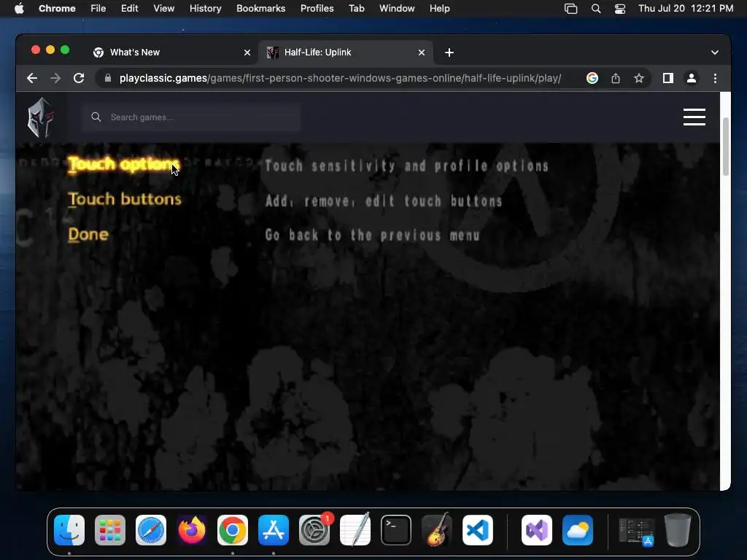Choose Done to go back
The height and width of the screenshot is (560, 747).
88,234
